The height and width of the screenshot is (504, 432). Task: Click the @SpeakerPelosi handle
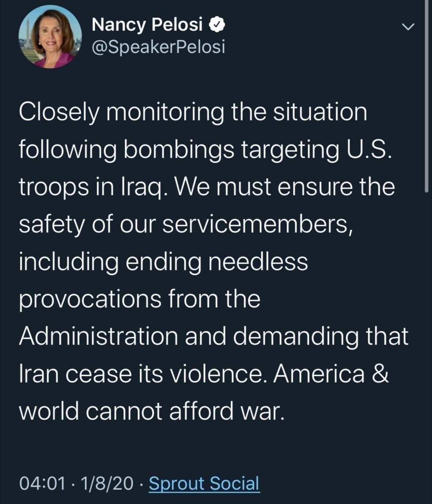[158, 48]
